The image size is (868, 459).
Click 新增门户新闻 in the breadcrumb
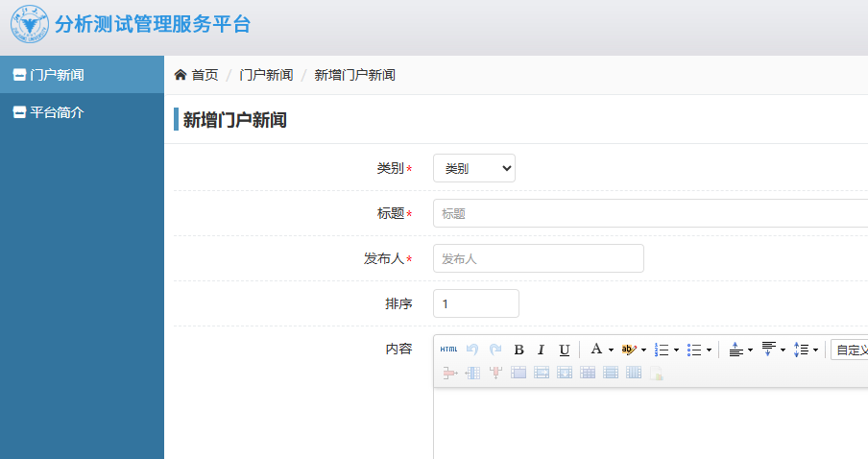(355, 75)
